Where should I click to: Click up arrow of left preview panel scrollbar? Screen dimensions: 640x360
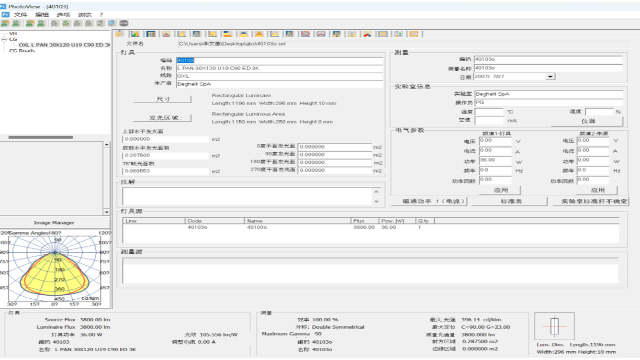(107, 144)
